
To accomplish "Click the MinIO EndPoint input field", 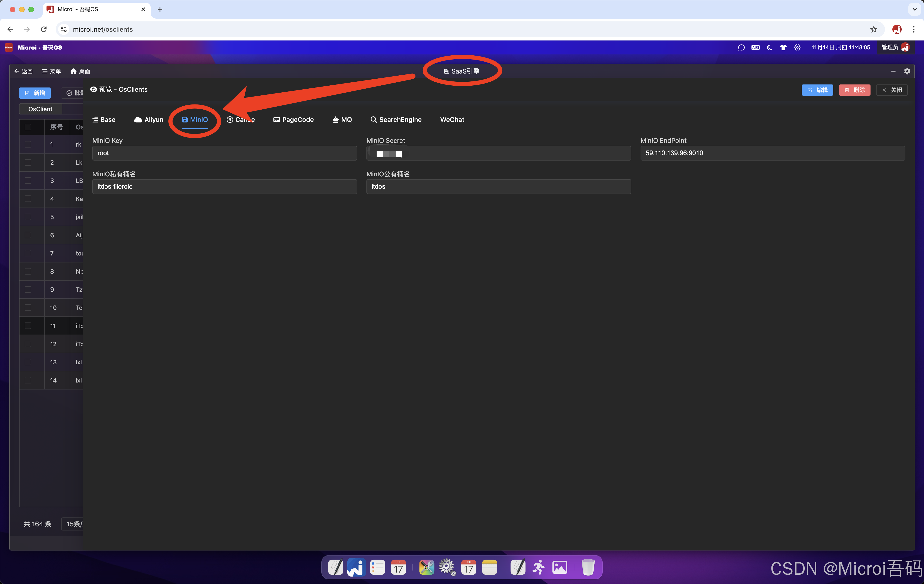I will [772, 153].
